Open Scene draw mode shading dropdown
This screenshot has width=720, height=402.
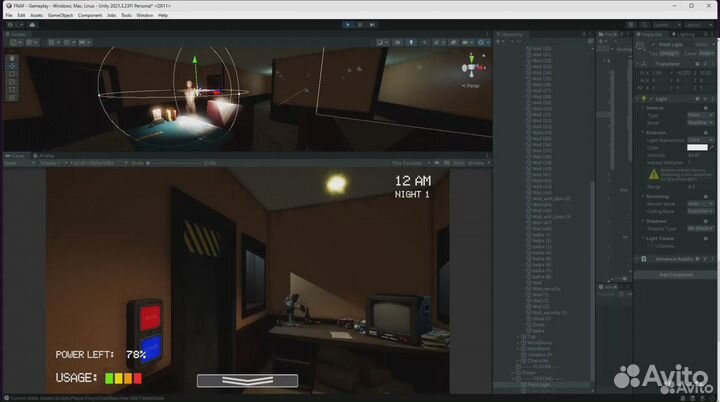pos(382,42)
